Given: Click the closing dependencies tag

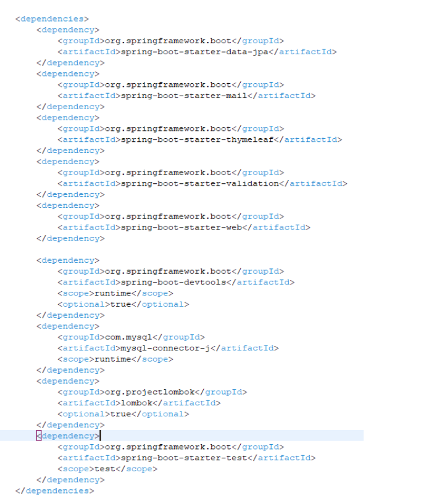Looking at the screenshot, I should pyautogui.click(x=55, y=491).
